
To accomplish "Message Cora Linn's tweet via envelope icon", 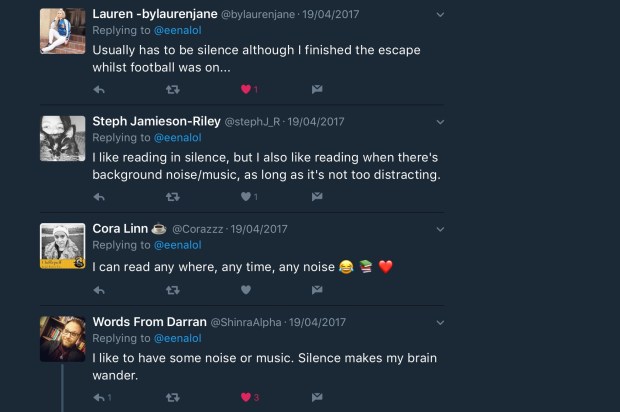I will [316, 290].
